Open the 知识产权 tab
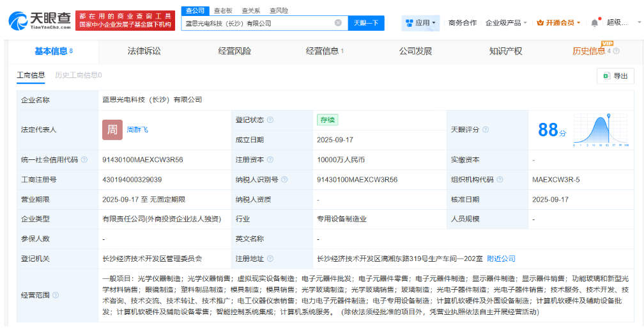Viewport: 644px width, 334px height. pos(505,51)
